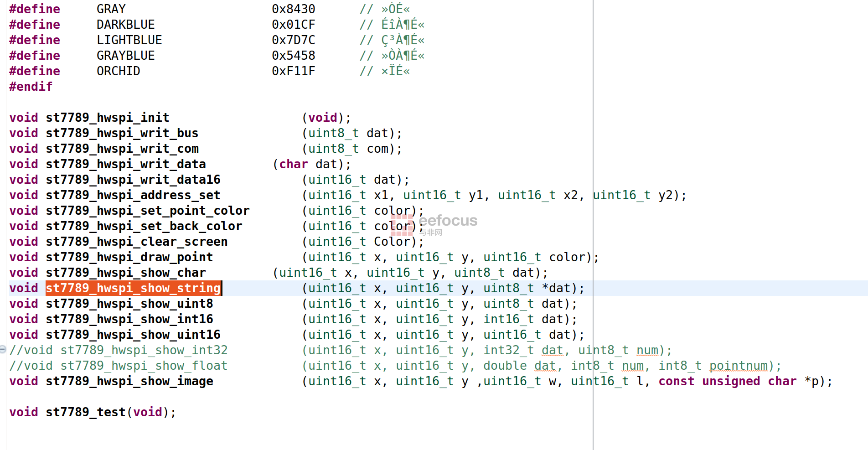Click on st7789_hwspi_address_set function name
Screen dimensions: 868x450
133,195
